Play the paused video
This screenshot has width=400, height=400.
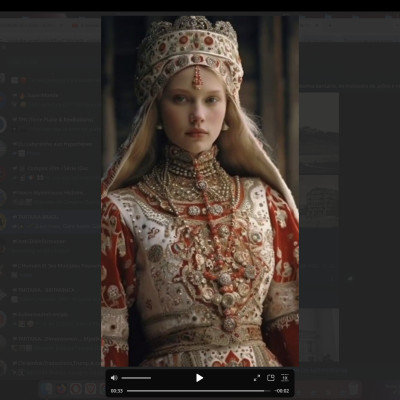(199, 378)
